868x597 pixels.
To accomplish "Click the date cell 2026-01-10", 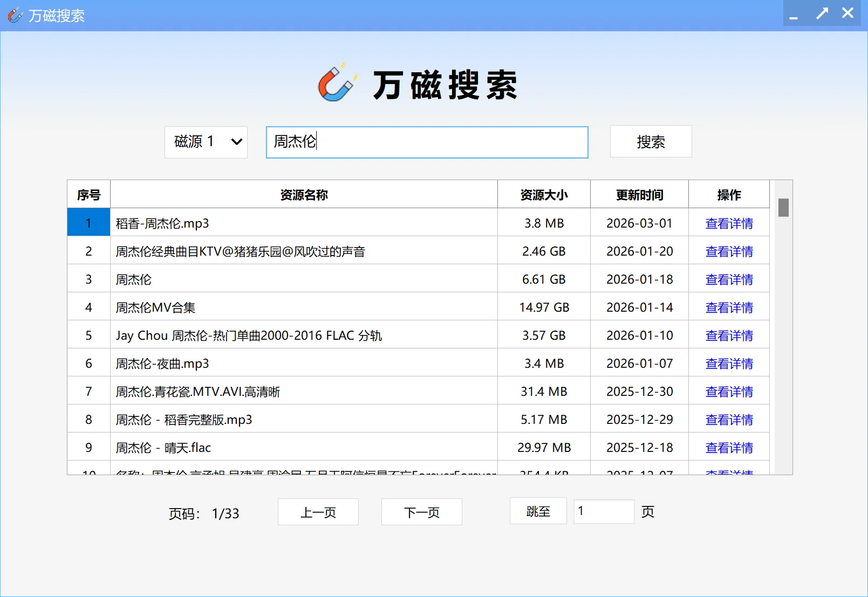I will tap(639, 335).
